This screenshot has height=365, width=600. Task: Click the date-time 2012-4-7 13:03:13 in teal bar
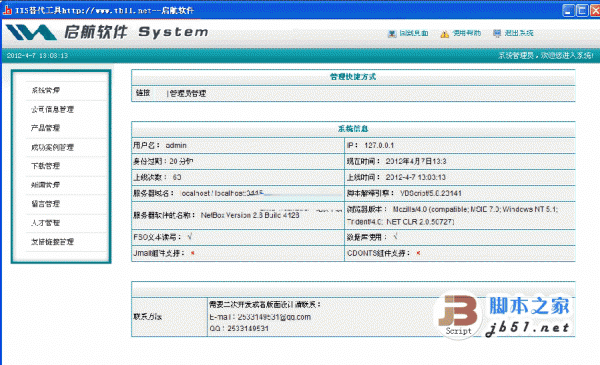pyautogui.click(x=37, y=56)
